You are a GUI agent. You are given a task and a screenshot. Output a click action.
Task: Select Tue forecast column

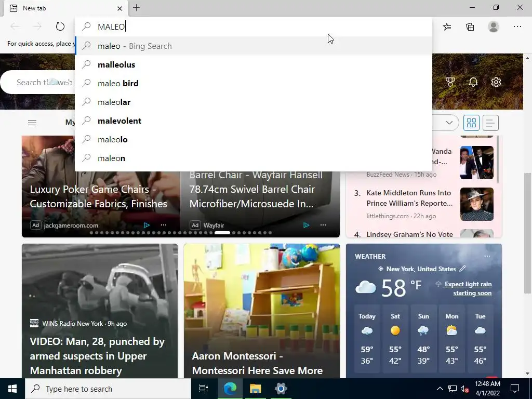(x=480, y=339)
